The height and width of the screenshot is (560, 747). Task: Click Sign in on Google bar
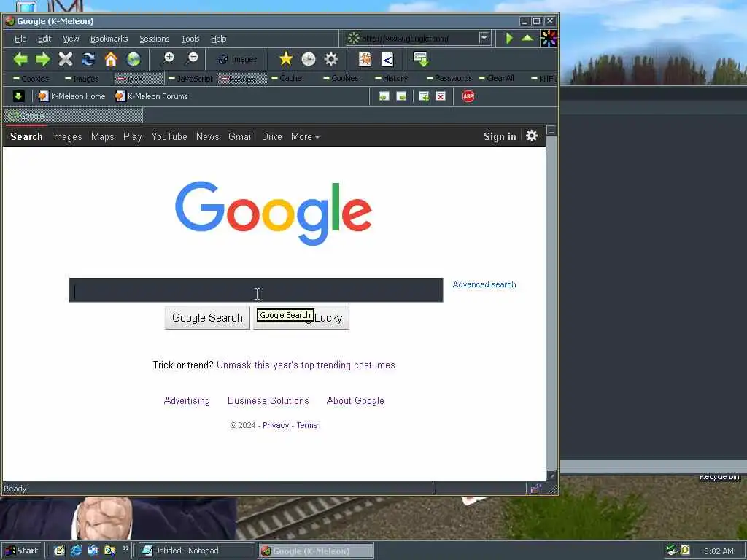(500, 136)
